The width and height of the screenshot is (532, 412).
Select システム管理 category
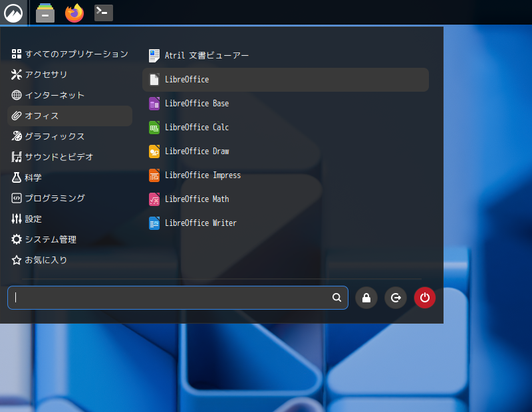tap(70, 239)
